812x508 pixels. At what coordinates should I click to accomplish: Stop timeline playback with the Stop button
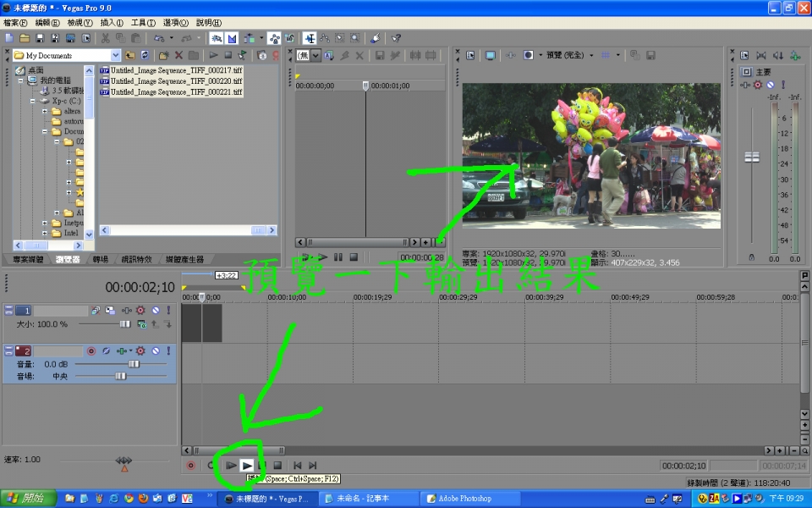(x=277, y=465)
